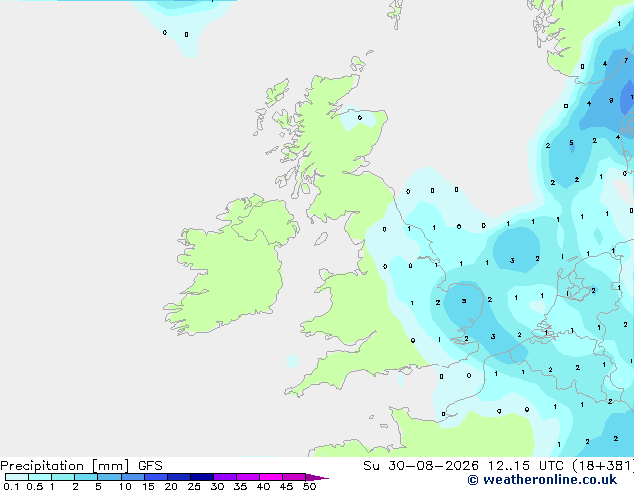Select the 5–10 mm legend color box

pos(109,477)
